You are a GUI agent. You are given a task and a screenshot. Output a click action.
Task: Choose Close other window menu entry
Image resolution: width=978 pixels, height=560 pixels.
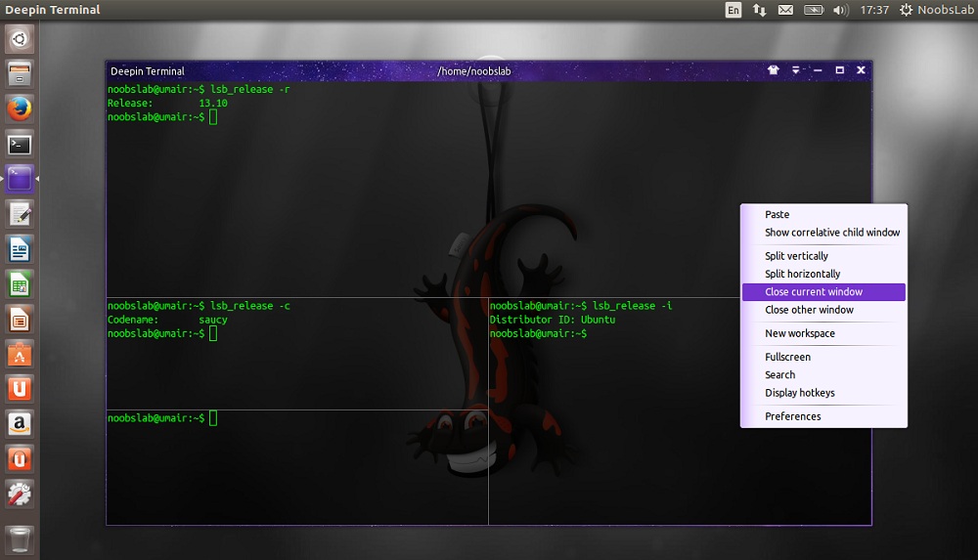click(x=823, y=310)
